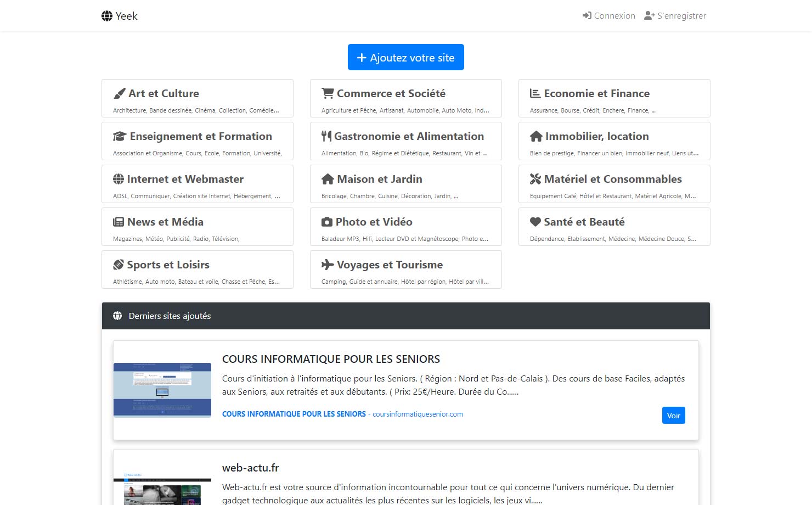
Task: Click the newspaper icon for News et Média
Action: [119, 222]
